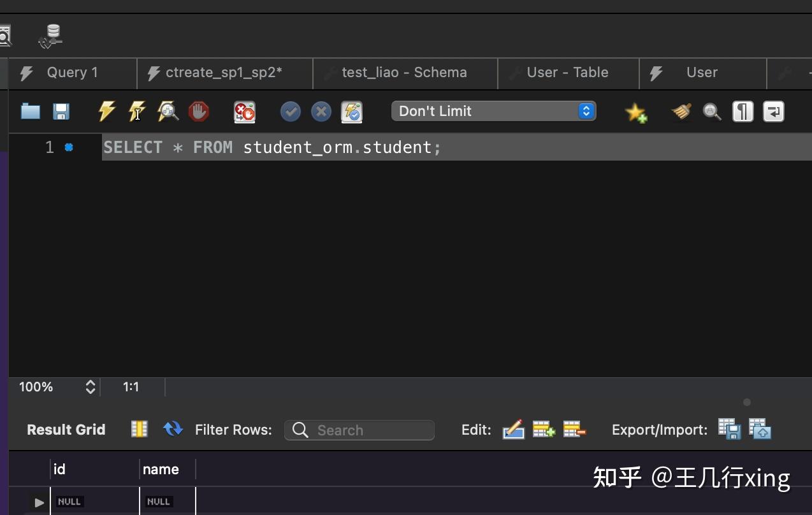Refresh the result grid data
The image size is (812, 515).
coord(173,429)
